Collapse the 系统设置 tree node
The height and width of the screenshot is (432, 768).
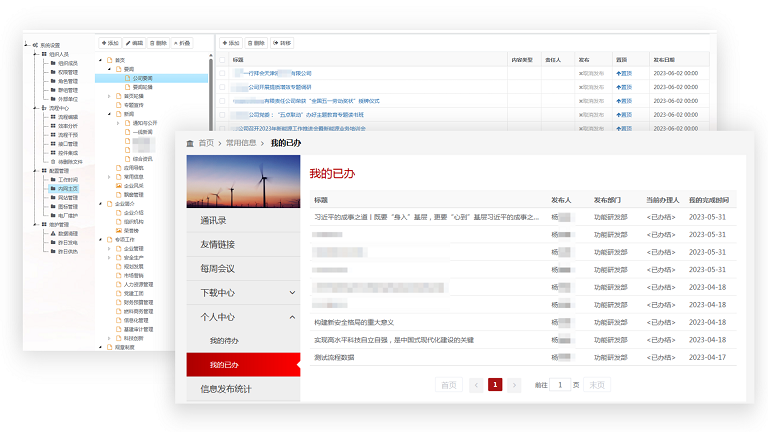26,45
